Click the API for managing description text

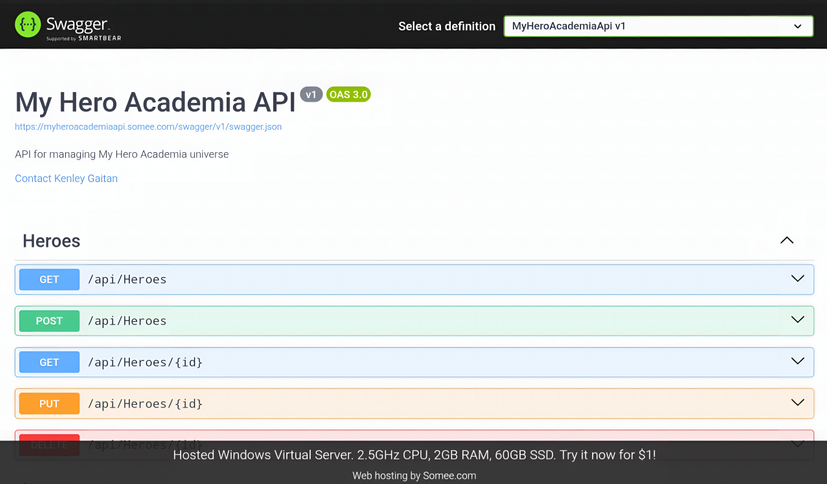122,154
